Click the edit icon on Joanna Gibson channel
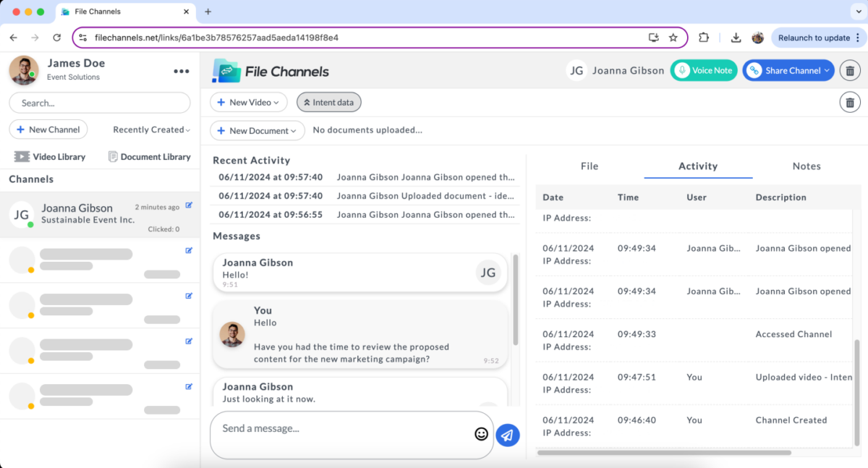This screenshot has width=868, height=468. 189,205
